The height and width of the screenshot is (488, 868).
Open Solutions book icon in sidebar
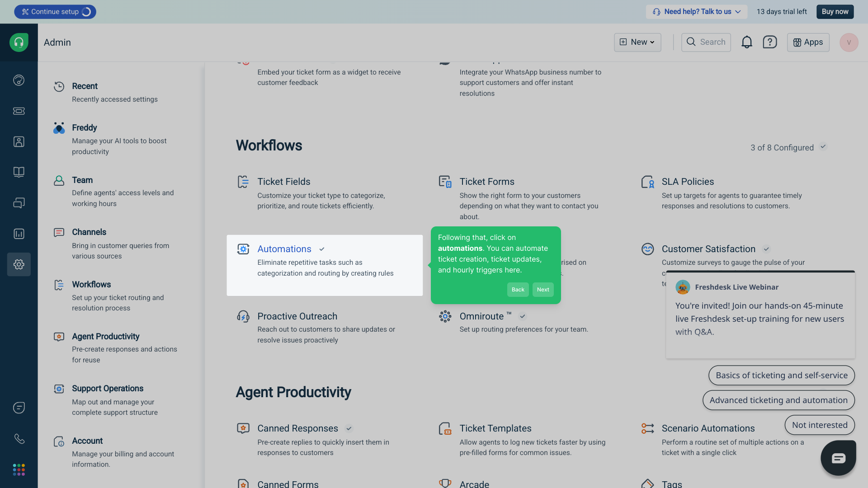point(19,172)
